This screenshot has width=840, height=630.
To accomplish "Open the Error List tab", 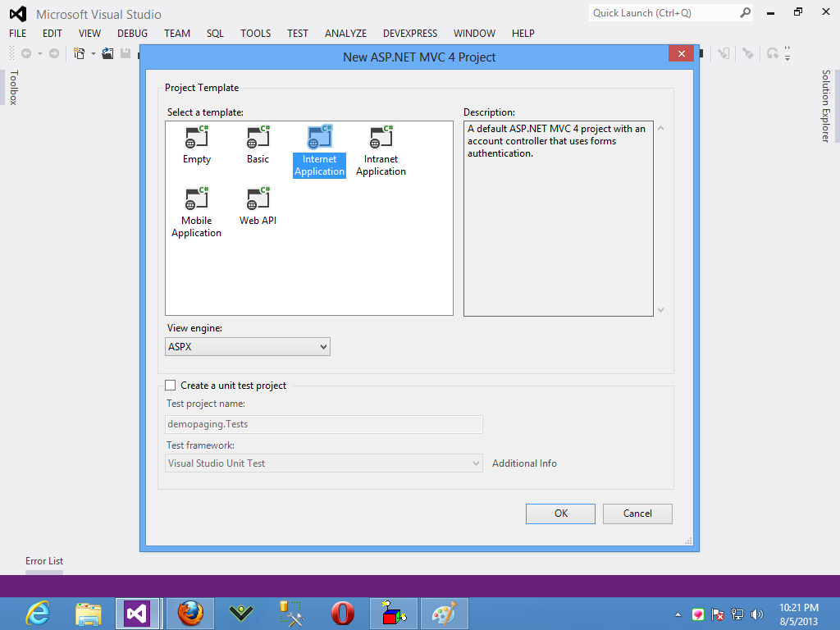I will [x=44, y=561].
